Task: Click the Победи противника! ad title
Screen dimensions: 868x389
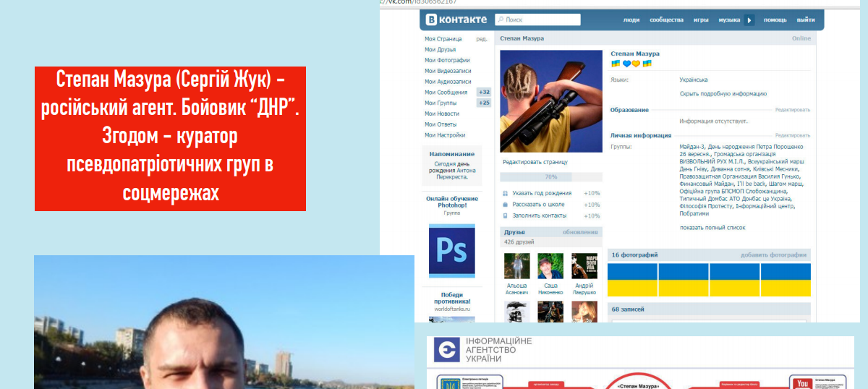Action: click(452, 298)
